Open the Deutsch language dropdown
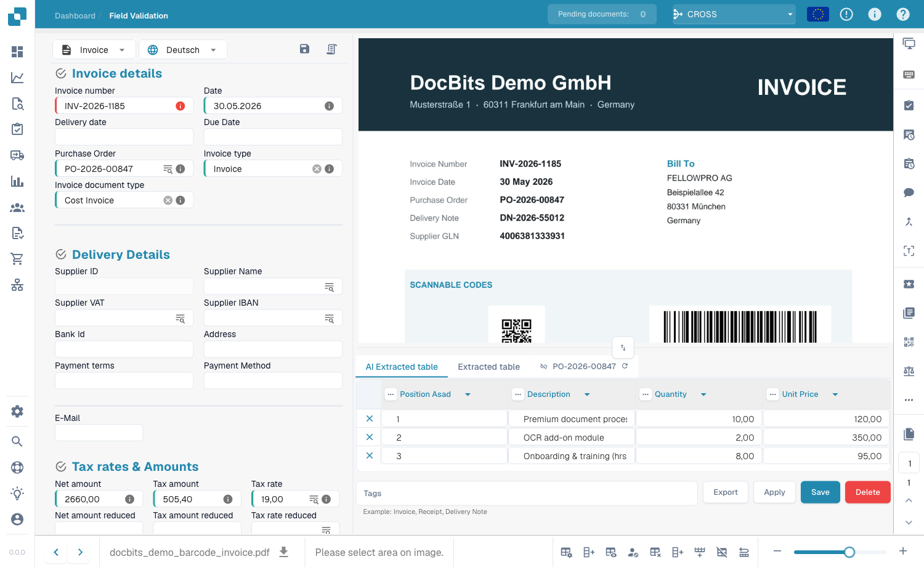 tap(182, 50)
